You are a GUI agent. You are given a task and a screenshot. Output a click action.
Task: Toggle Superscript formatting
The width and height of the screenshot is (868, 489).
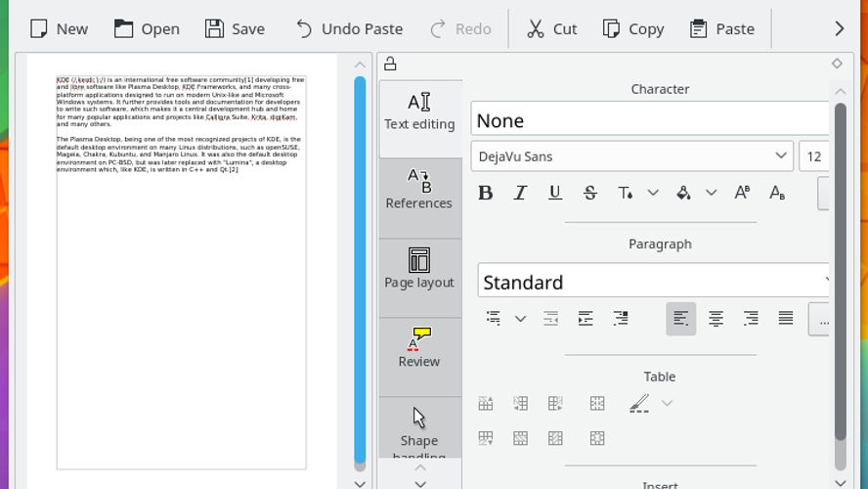742,193
